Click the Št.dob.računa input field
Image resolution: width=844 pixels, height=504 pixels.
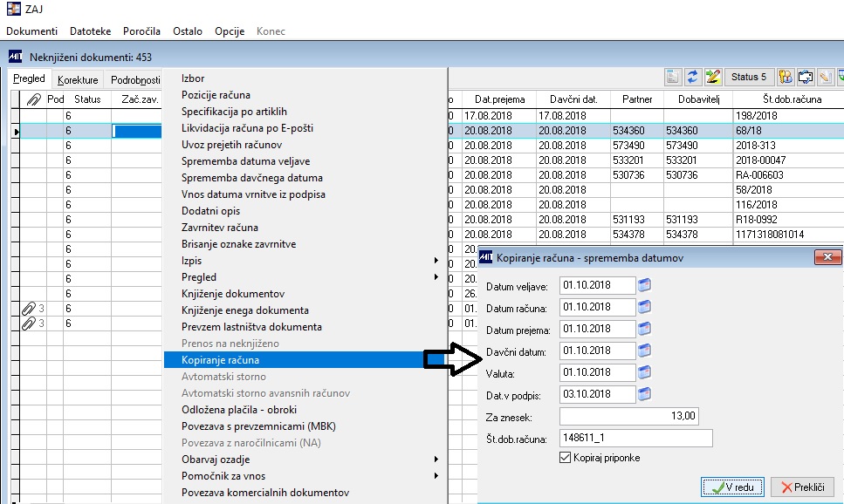click(x=635, y=438)
